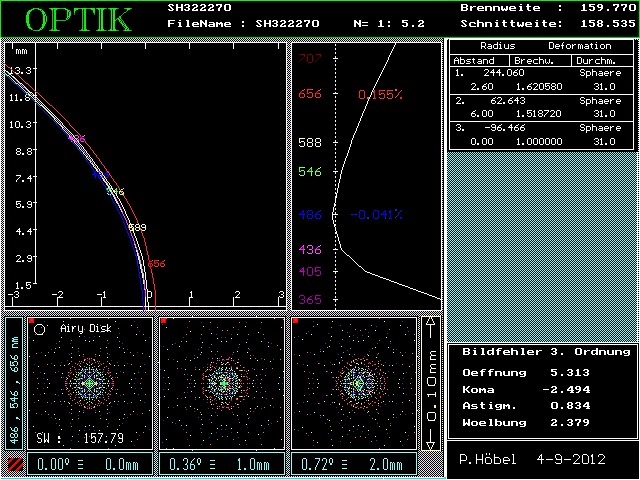Click the Airy Disk circle symbol
This screenshot has width=640, height=480.
point(39,328)
